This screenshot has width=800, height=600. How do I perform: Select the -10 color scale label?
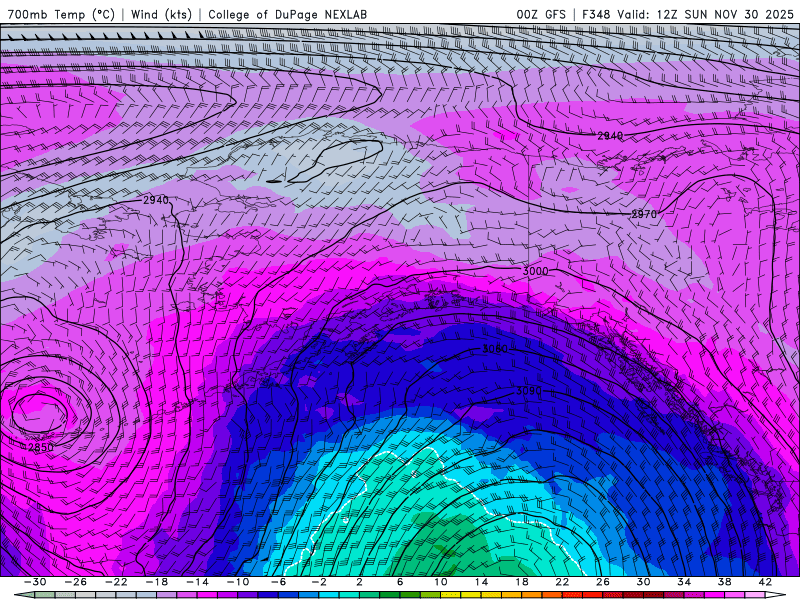(238, 582)
